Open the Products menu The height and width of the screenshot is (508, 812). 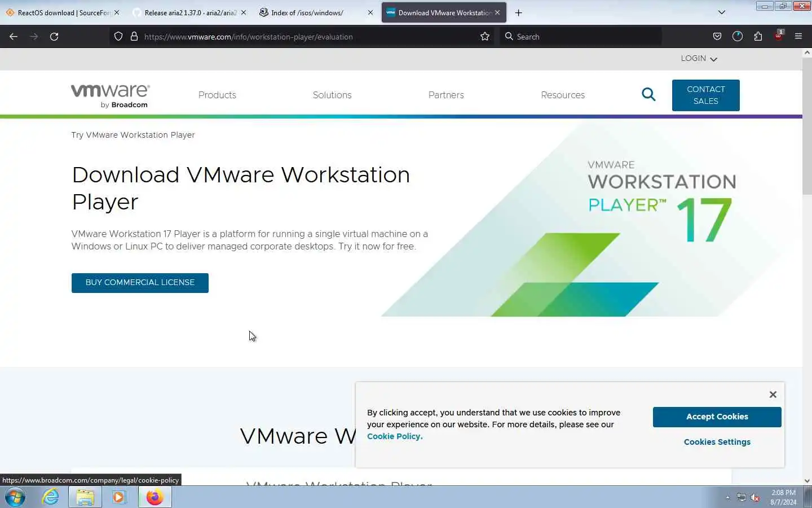217,95
